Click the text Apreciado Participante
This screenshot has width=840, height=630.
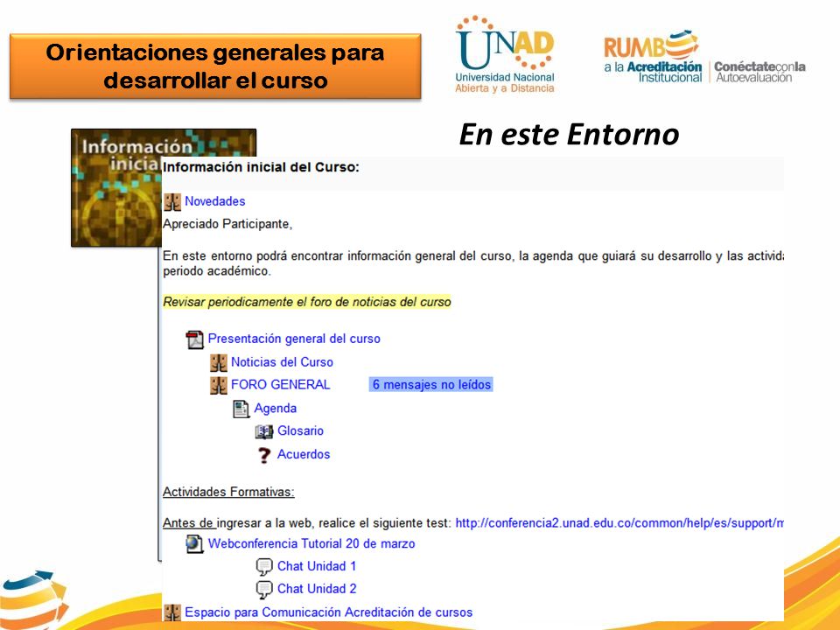click(x=227, y=224)
